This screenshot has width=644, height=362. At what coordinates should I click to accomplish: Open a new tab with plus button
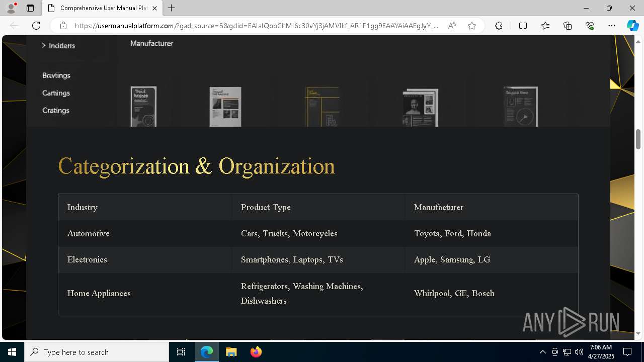(x=171, y=8)
